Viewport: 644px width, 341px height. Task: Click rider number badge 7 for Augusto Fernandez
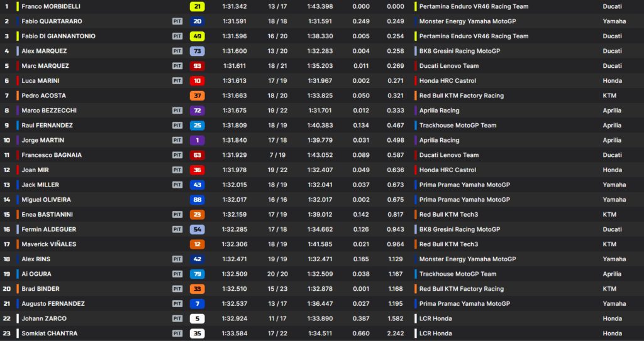tap(197, 304)
